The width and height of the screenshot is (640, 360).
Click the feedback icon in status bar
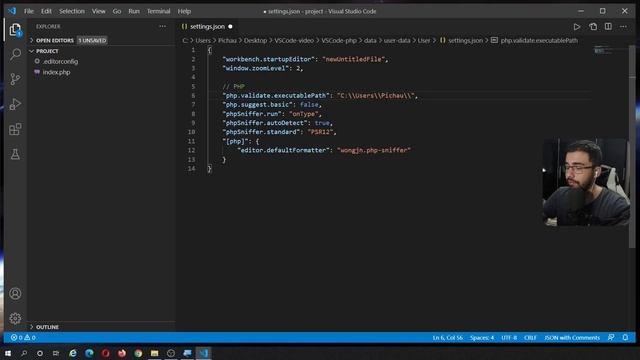coord(611,338)
